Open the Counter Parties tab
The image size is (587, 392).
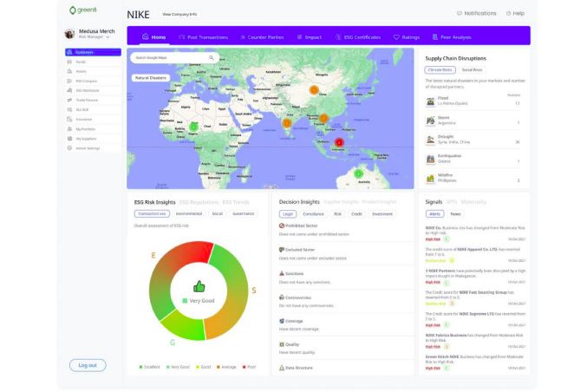tap(262, 37)
